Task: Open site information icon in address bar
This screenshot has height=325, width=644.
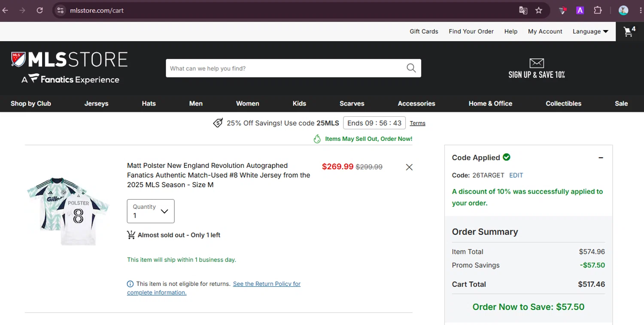Action: coord(61,10)
